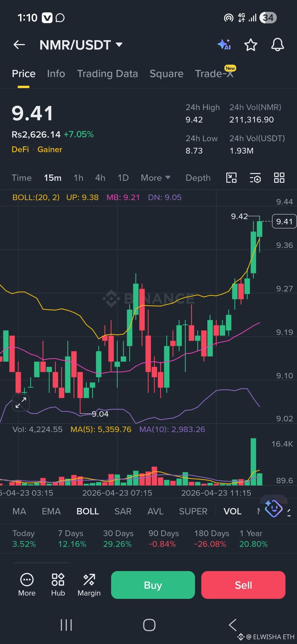Viewport: 297px width, 644px height.
Task: Switch to the Price tab
Action: 24,74
